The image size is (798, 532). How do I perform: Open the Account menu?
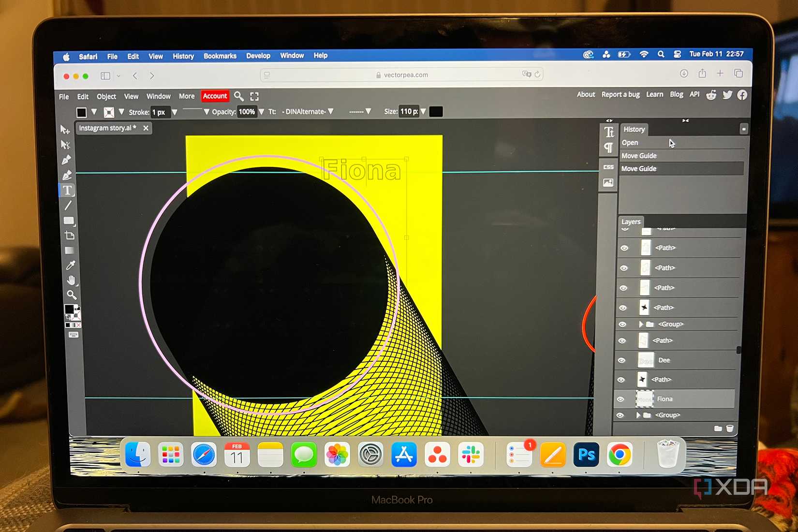[x=215, y=96]
